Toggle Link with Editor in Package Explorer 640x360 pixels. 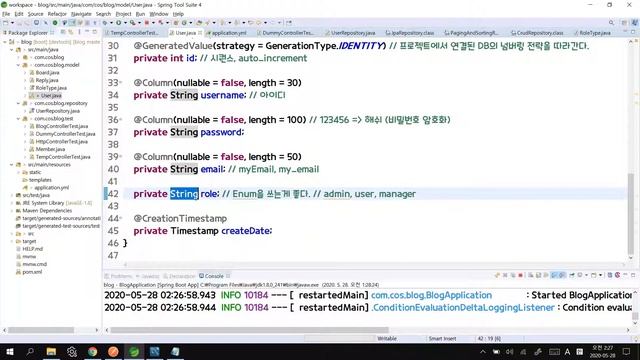(71, 32)
